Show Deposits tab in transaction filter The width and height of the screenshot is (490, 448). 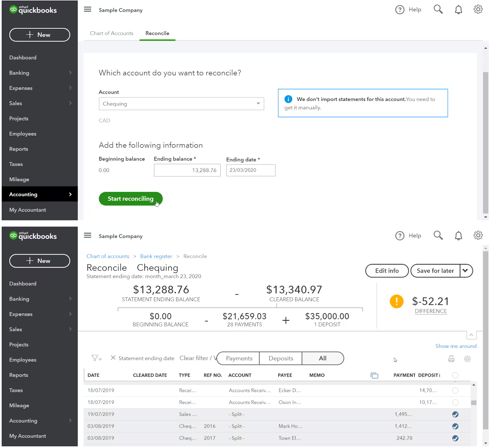click(281, 358)
